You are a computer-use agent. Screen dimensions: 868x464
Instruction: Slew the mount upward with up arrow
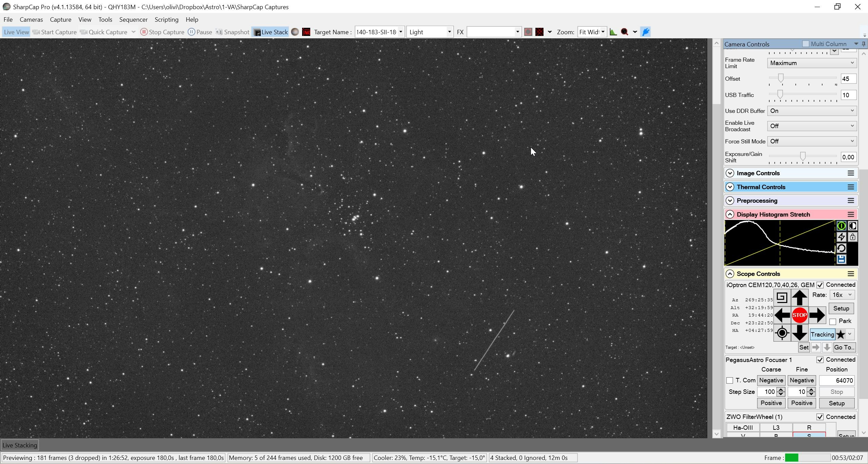[x=799, y=298]
